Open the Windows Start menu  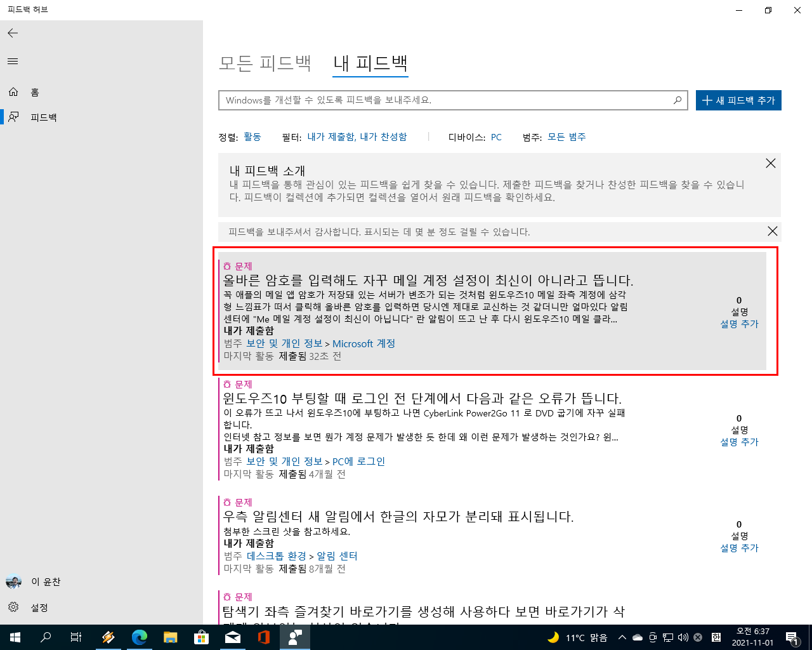tap(15, 637)
